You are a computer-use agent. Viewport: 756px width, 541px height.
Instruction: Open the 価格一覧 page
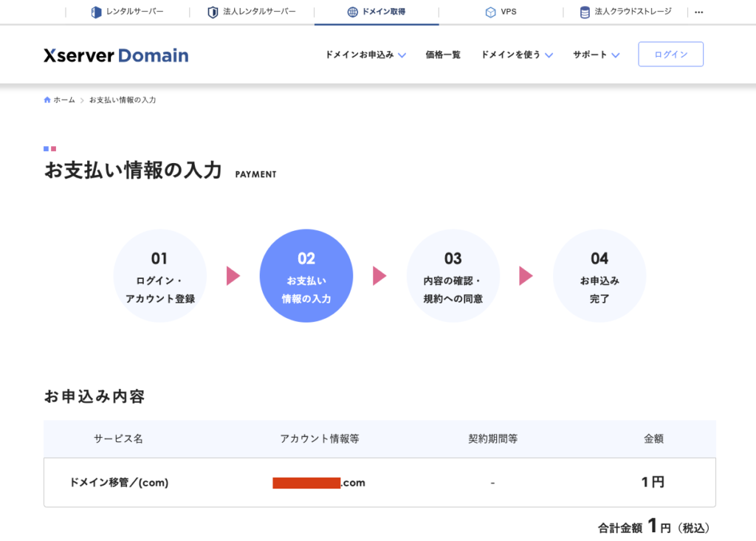(x=443, y=55)
